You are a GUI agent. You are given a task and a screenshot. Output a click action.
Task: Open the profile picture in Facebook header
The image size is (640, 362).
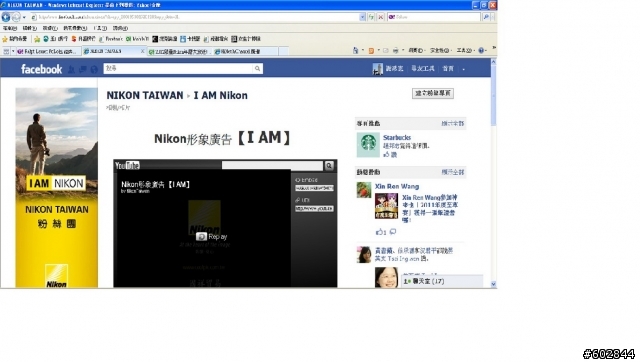[378, 69]
